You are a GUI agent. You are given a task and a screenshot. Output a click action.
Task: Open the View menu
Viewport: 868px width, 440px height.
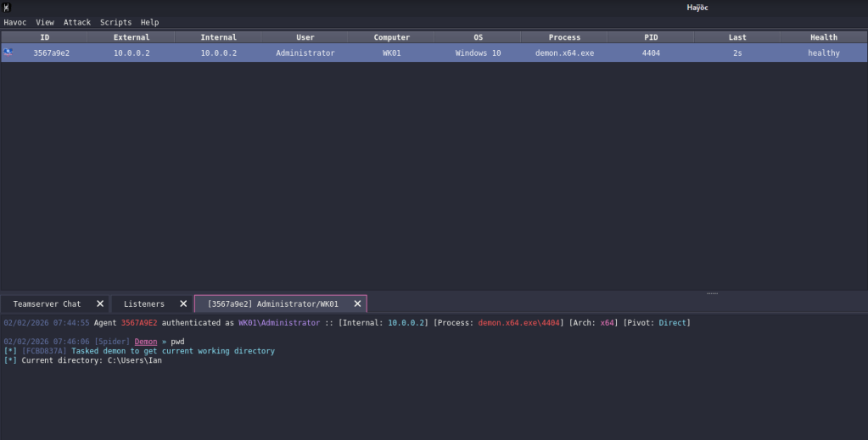click(x=45, y=22)
